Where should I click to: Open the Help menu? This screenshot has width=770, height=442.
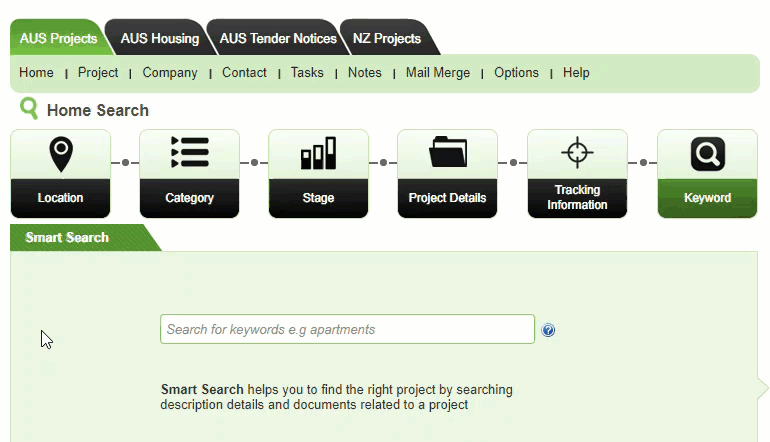pyautogui.click(x=576, y=73)
